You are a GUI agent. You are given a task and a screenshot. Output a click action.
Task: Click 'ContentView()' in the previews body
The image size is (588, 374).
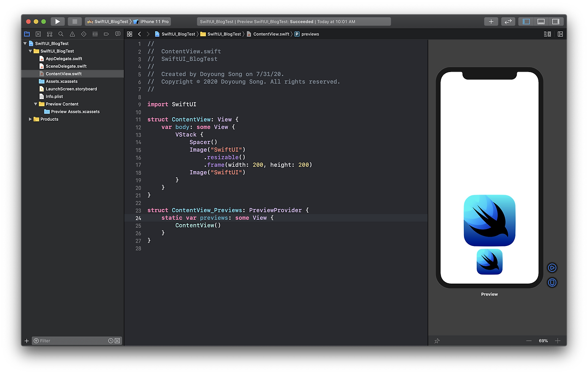tap(198, 225)
